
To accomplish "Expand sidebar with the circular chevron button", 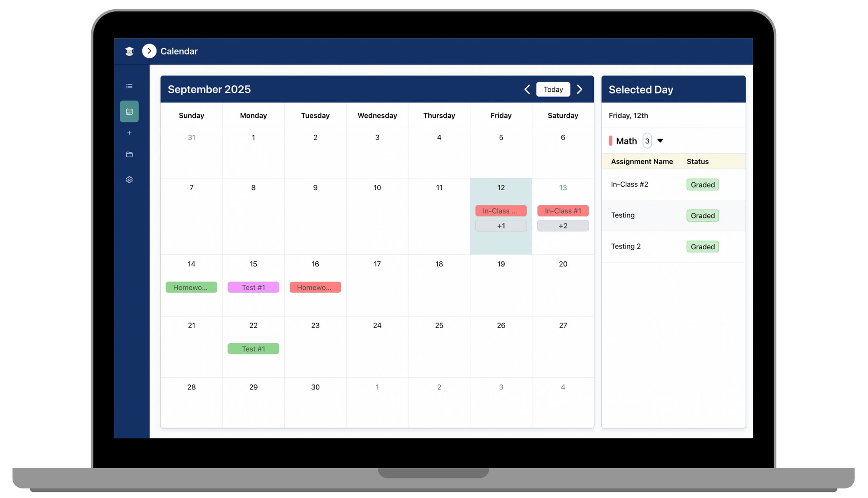I will (x=149, y=51).
